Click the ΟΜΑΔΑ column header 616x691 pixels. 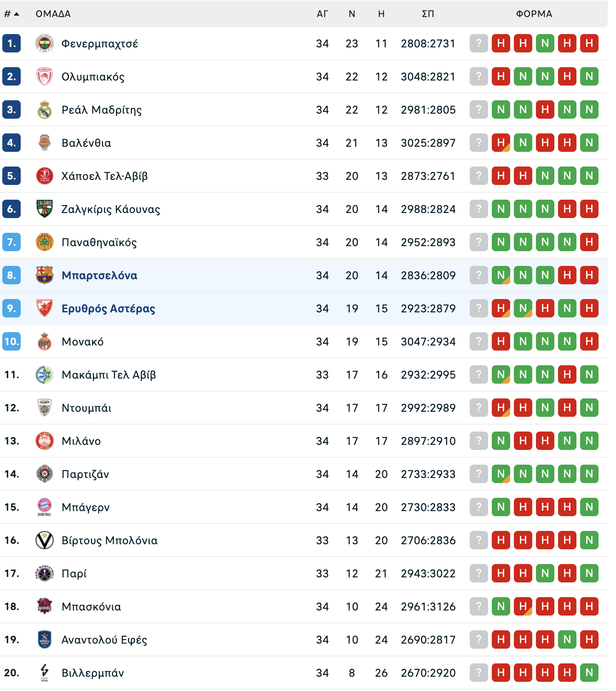pos(53,14)
